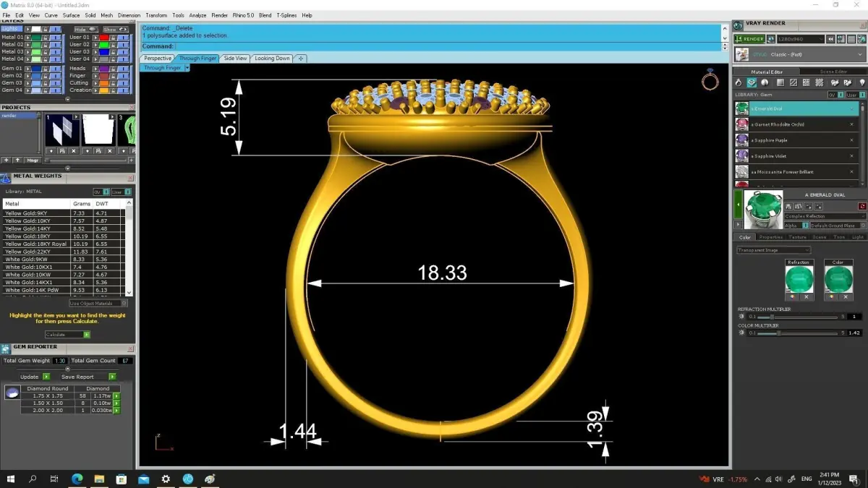The height and width of the screenshot is (488, 868).
Task: Click the Calculate button in Metal Weights
Action: coord(67,335)
